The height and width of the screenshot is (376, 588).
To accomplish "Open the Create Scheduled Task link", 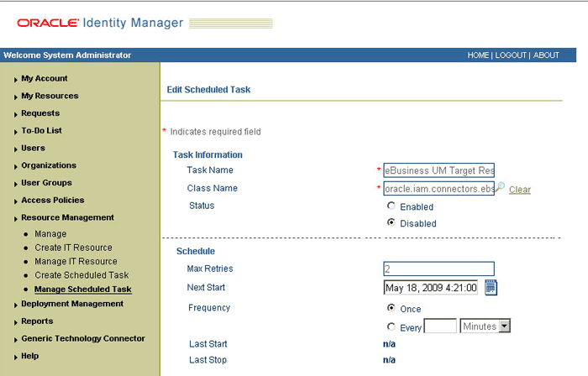I will [x=81, y=275].
